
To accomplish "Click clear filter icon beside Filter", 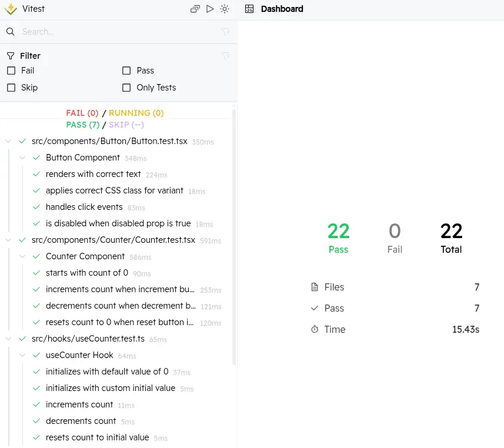I will tap(225, 56).
